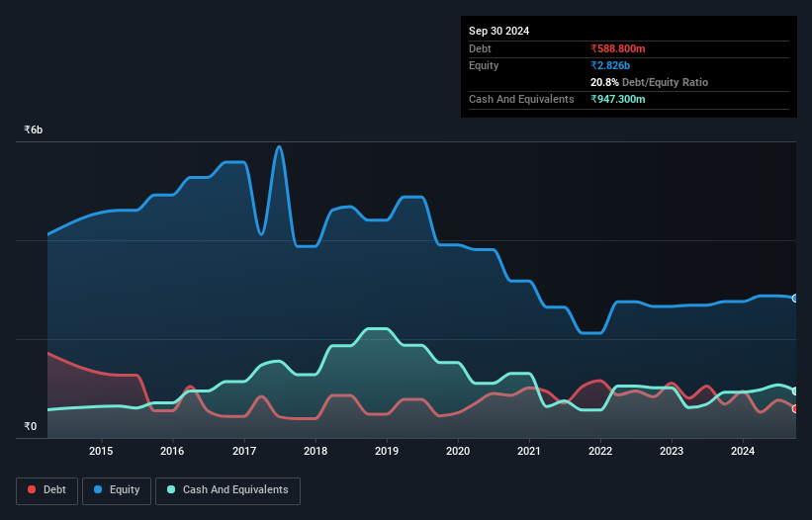812x520 pixels.
Task: Click the teal Cash endpoint marker
Action: click(795, 390)
